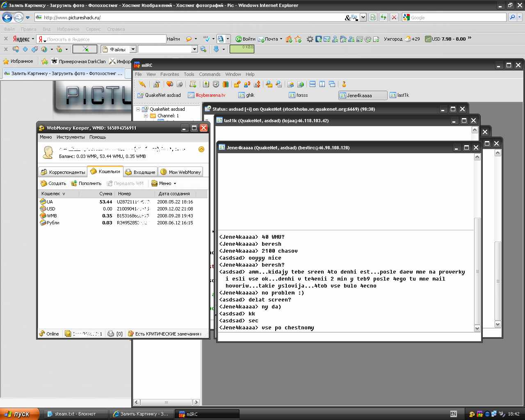Click the Jene4kaaaa chat vertical scrollbar
This screenshot has height=420, width=525.
[477, 242]
